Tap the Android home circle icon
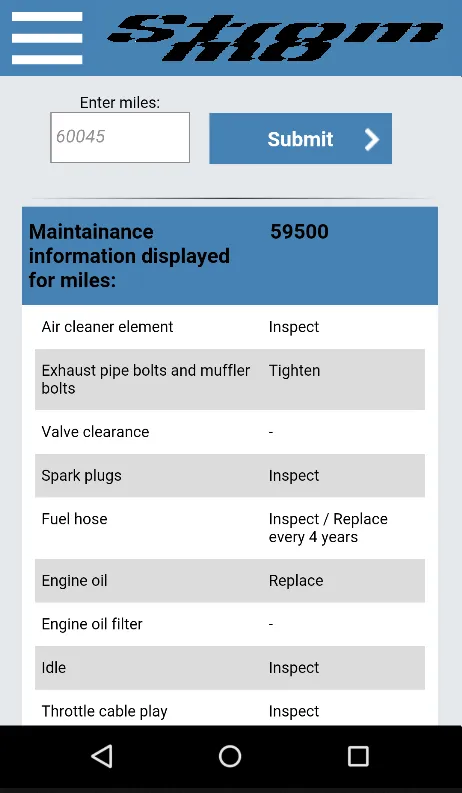Image resolution: width=462 pixels, height=793 pixels. (x=230, y=757)
